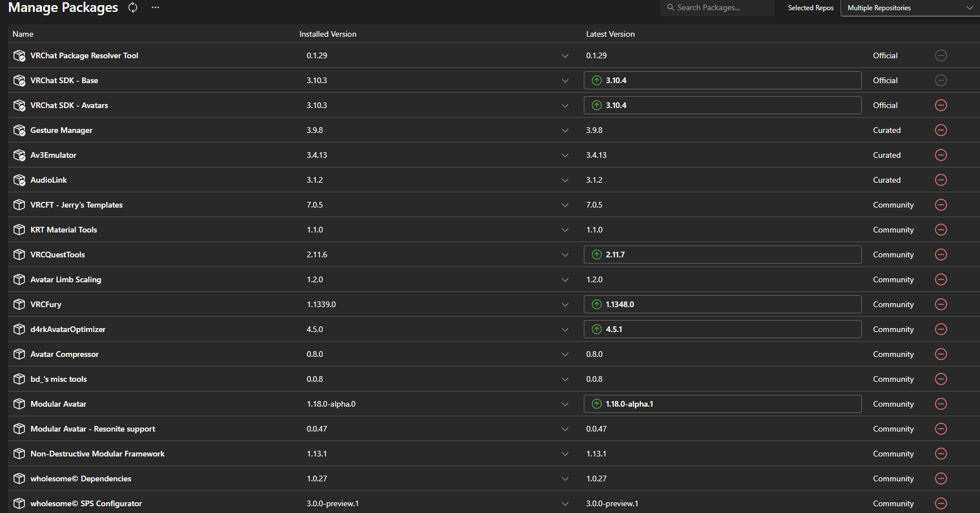Click the refresh packages icon
Screen dimensions: 980x513
[x=133, y=7]
